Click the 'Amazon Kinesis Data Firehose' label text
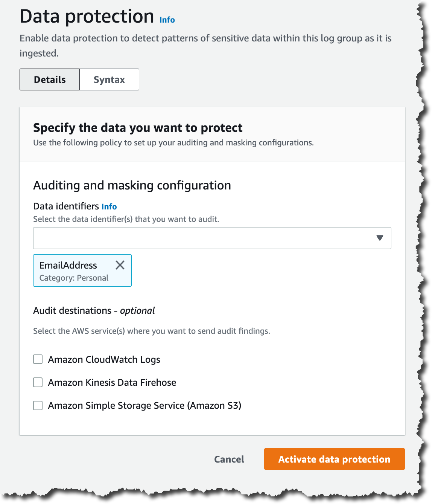This screenshot has width=432, height=504. [112, 382]
